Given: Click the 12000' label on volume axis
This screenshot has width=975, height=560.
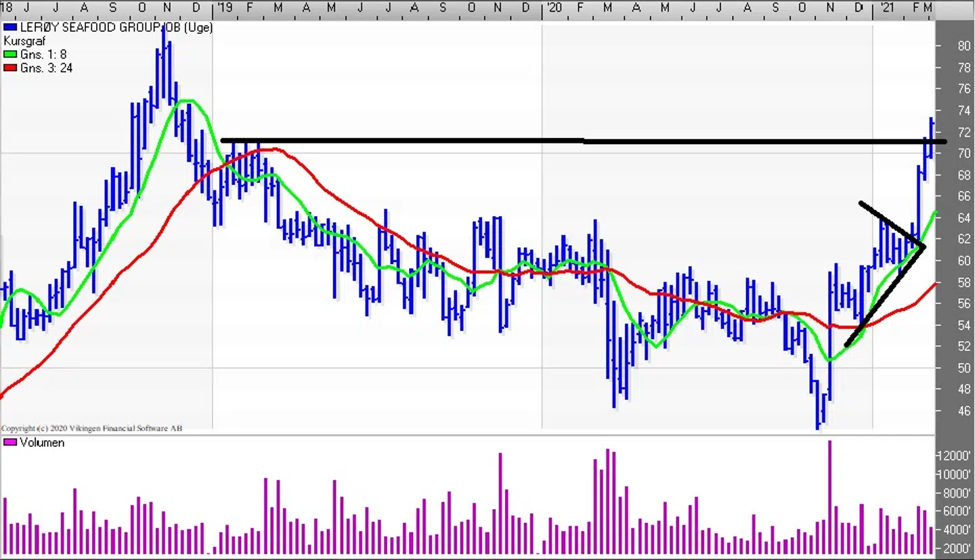Looking at the screenshot, I should pos(957,456).
